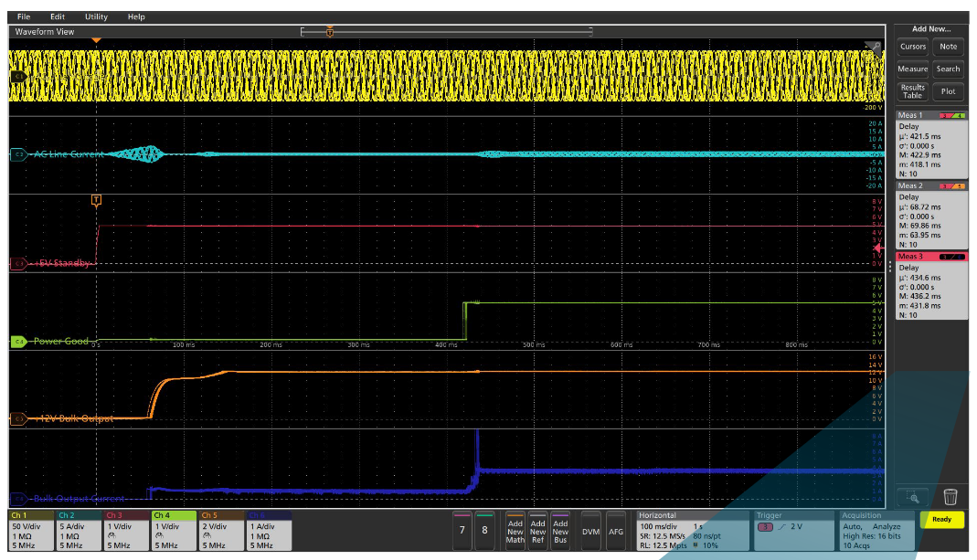Select the Waveform View tab

click(x=45, y=30)
